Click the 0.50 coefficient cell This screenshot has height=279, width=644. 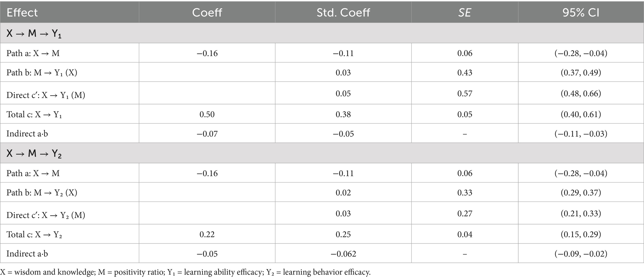pos(207,114)
